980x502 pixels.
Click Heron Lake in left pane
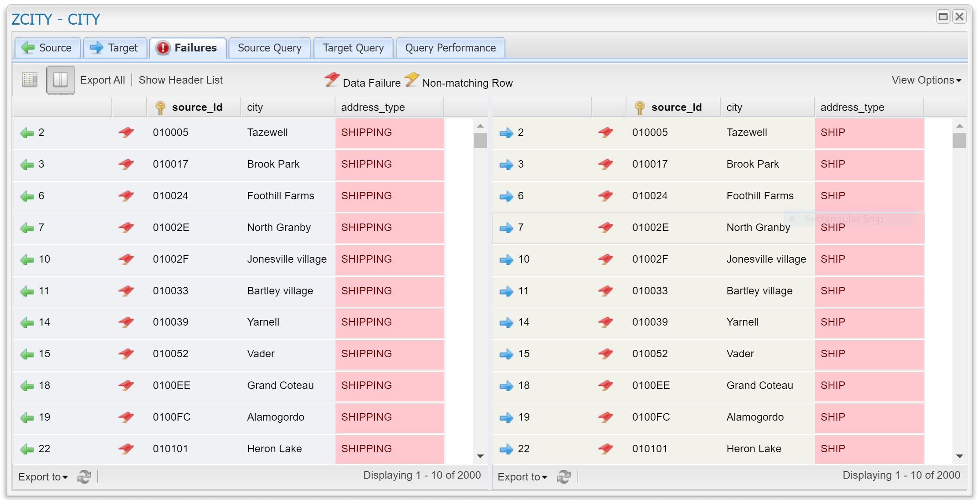[x=274, y=449]
